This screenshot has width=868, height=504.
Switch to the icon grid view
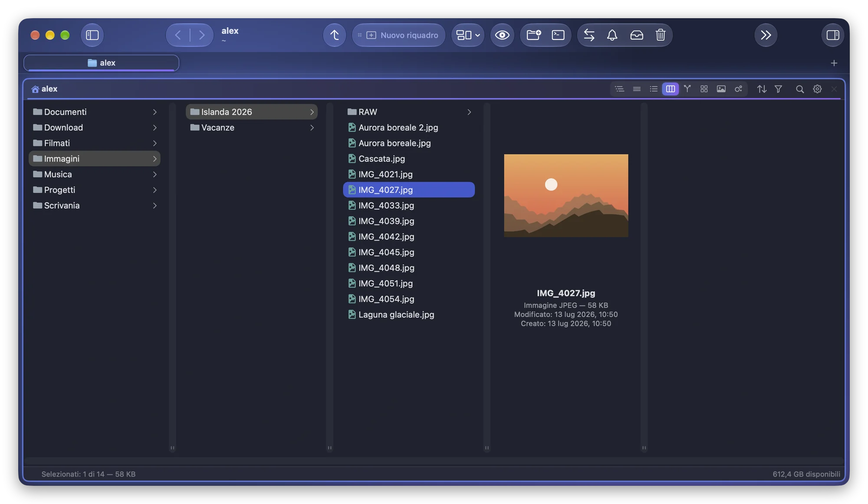pos(704,89)
